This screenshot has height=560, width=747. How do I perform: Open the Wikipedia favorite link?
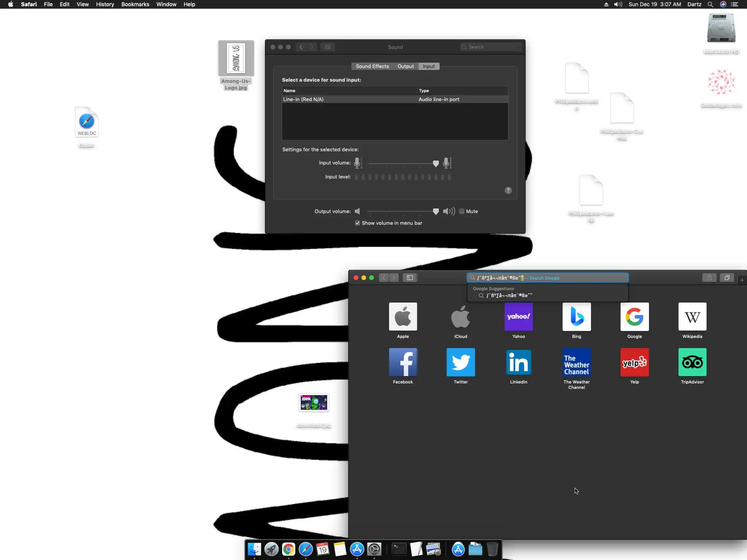[x=692, y=317]
